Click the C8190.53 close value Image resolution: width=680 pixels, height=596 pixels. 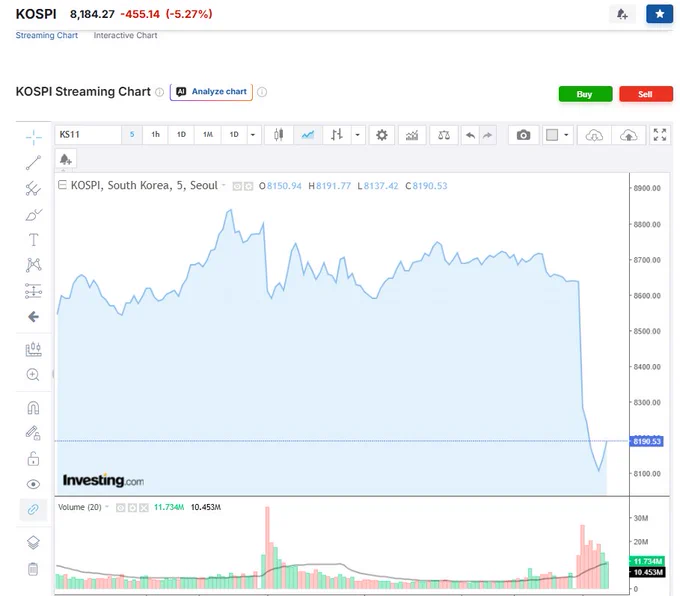(x=426, y=186)
